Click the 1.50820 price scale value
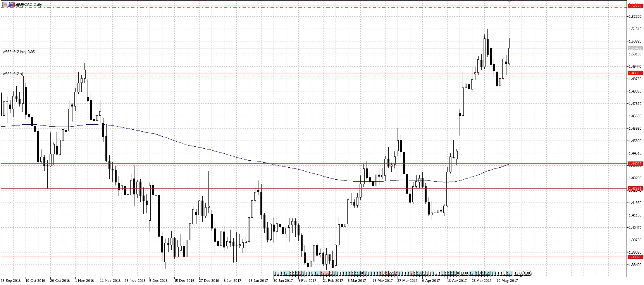 (x=635, y=41)
